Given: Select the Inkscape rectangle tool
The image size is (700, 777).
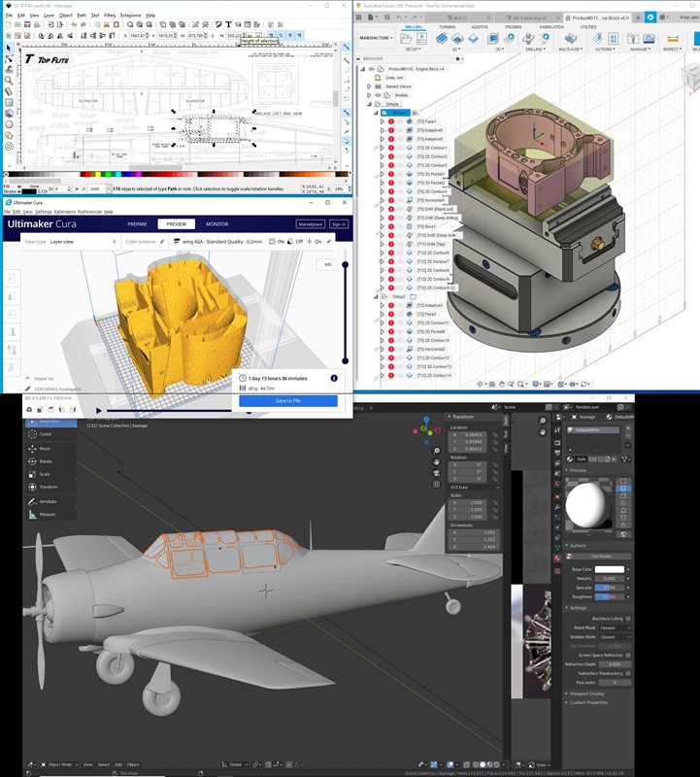Looking at the screenshot, I should click(9, 103).
